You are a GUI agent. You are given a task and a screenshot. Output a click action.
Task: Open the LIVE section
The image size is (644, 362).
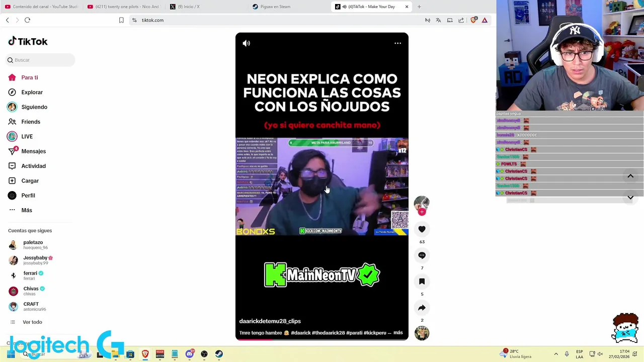click(x=27, y=137)
